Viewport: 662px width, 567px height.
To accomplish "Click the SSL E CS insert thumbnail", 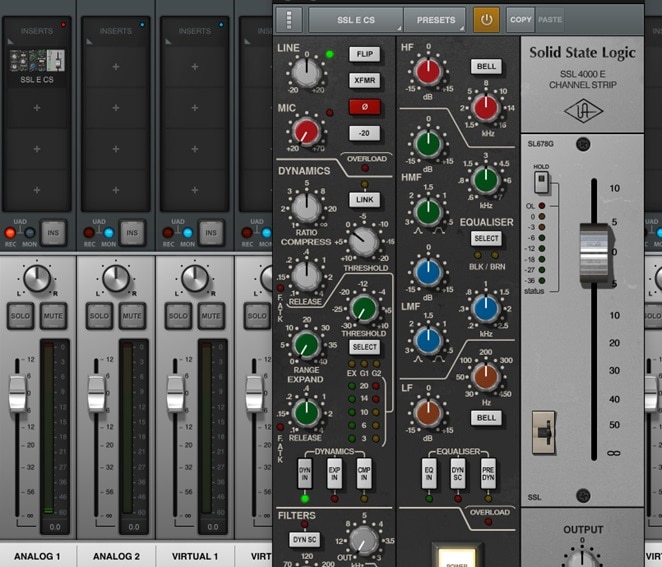I will (x=37, y=67).
